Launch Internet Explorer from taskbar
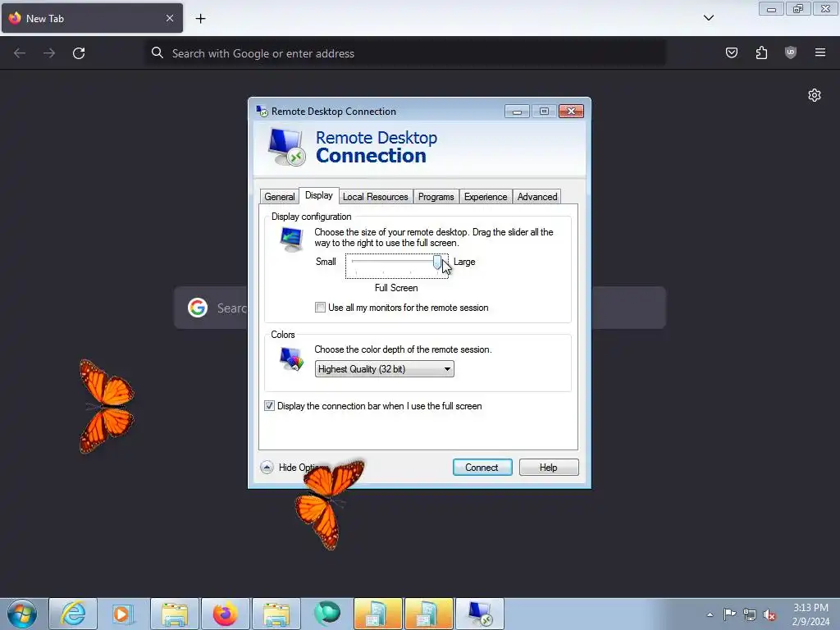This screenshot has height=630, width=840. pos(73,614)
